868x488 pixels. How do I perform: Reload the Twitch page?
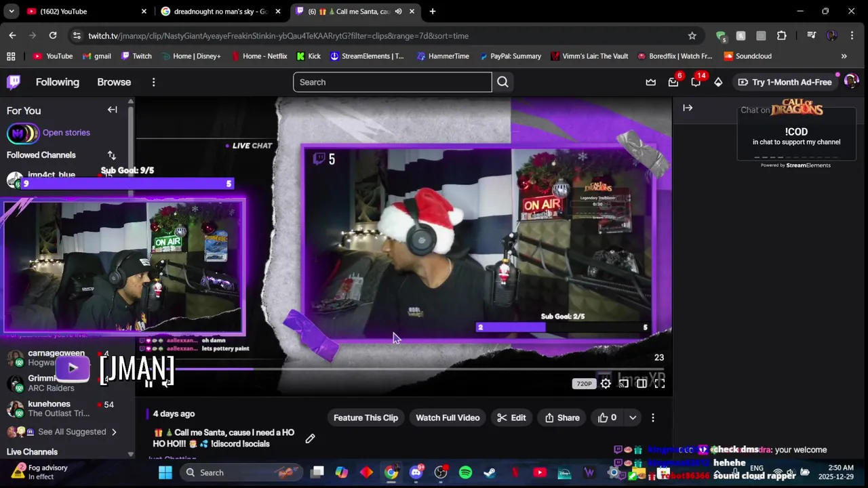pos(53,36)
